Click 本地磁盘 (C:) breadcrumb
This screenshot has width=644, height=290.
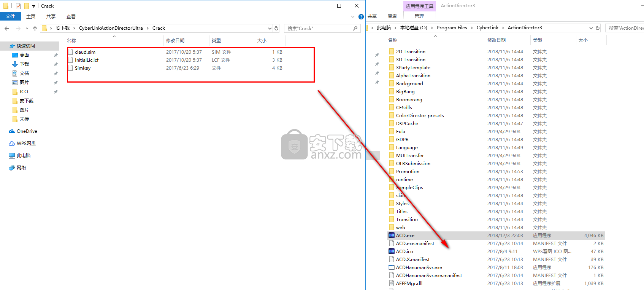(414, 28)
